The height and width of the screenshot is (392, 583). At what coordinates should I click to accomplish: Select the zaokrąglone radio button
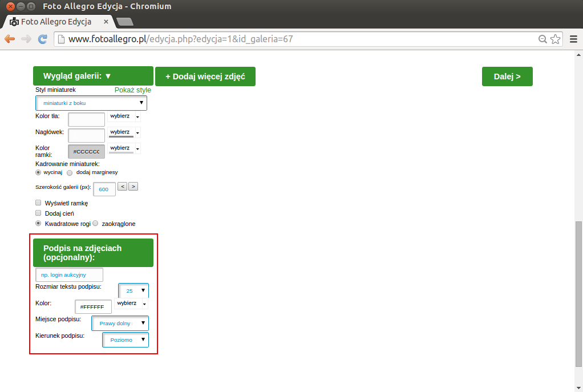[96, 223]
